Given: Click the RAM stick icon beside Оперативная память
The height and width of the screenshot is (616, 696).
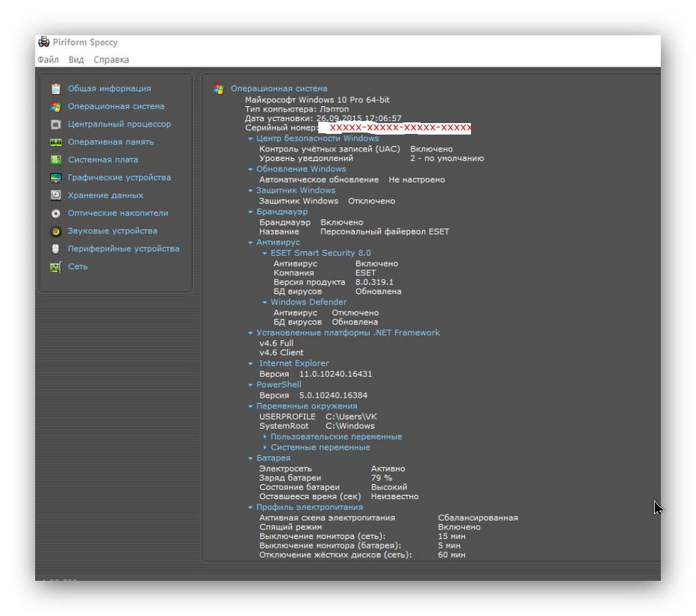Looking at the screenshot, I should 56,142.
